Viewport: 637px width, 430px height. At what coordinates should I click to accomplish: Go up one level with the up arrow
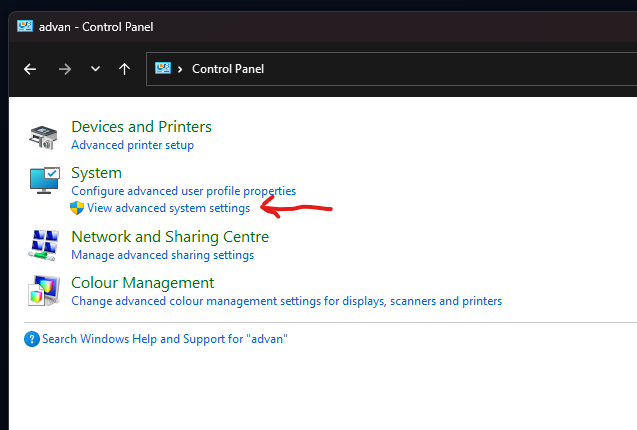click(x=124, y=69)
